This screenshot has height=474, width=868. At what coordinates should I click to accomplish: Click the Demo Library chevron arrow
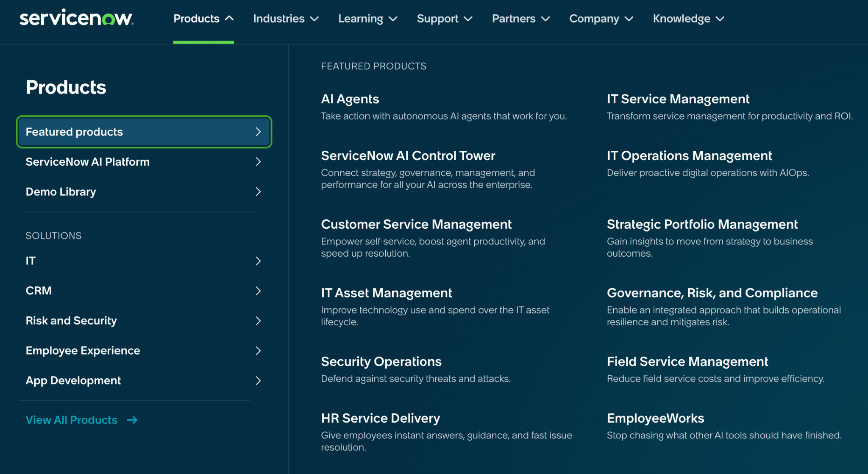(x=258, y=192)
